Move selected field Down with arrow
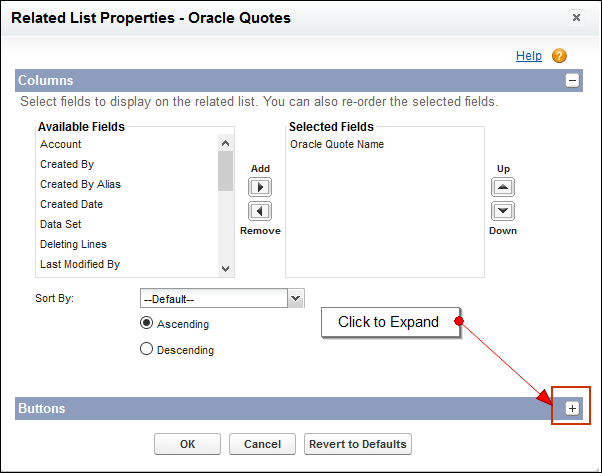The height and width of the screenshot is (473, 602). click(504, 211)
